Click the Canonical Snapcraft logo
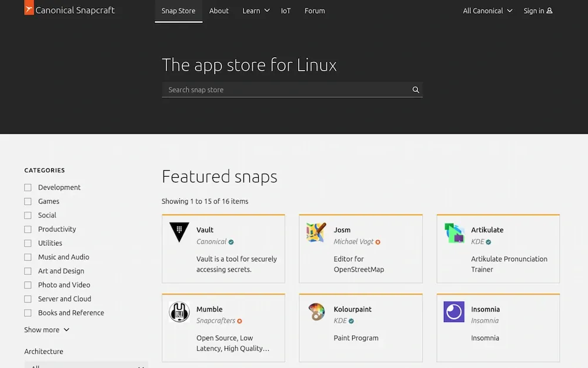Screen dimensions: 588x368 pos(69,10)
